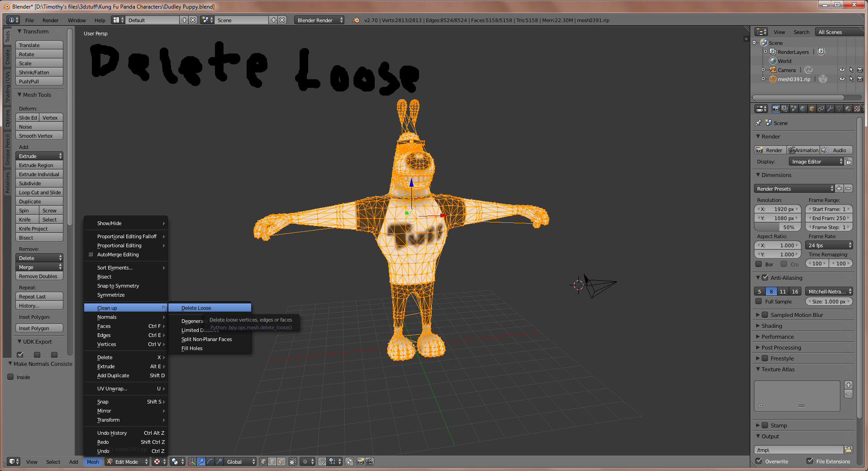Click the OpenGL render animation clapper icon
The width and height of the screenshot is (868, 471).
pyautogui.click(x=369, y=461)
